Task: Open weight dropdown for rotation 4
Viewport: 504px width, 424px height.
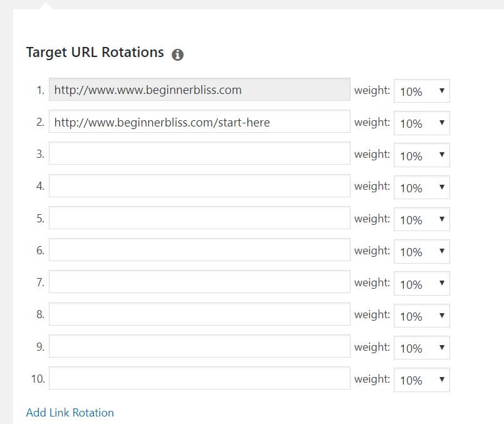Action: point(421,187)
